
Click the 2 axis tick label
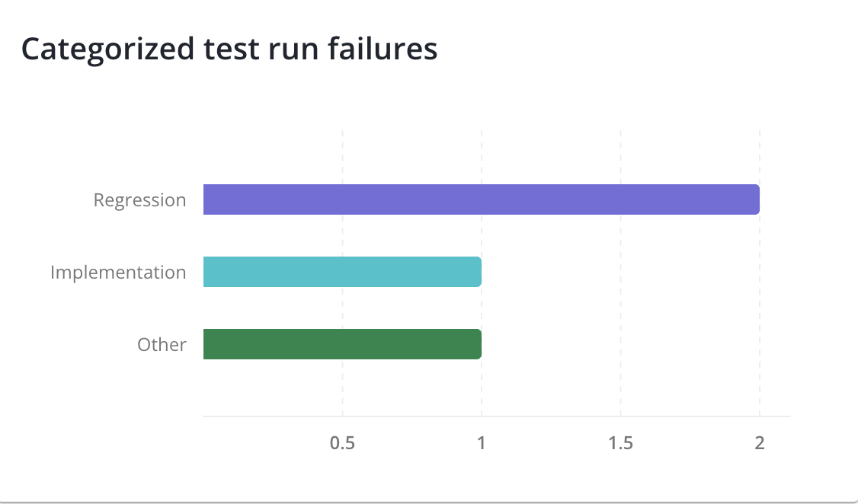(759, 443)
